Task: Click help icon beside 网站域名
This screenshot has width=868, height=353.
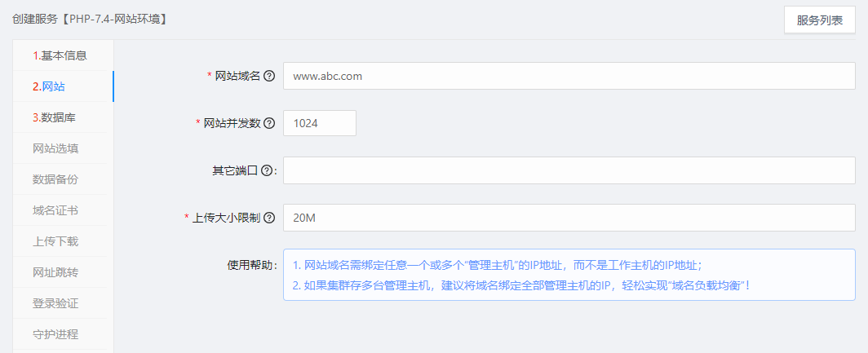Action: 269,77
